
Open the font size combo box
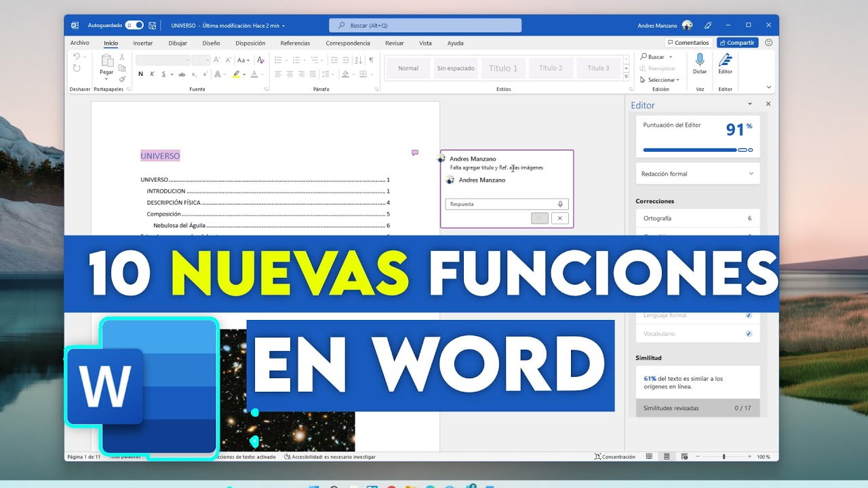(201, 60)
